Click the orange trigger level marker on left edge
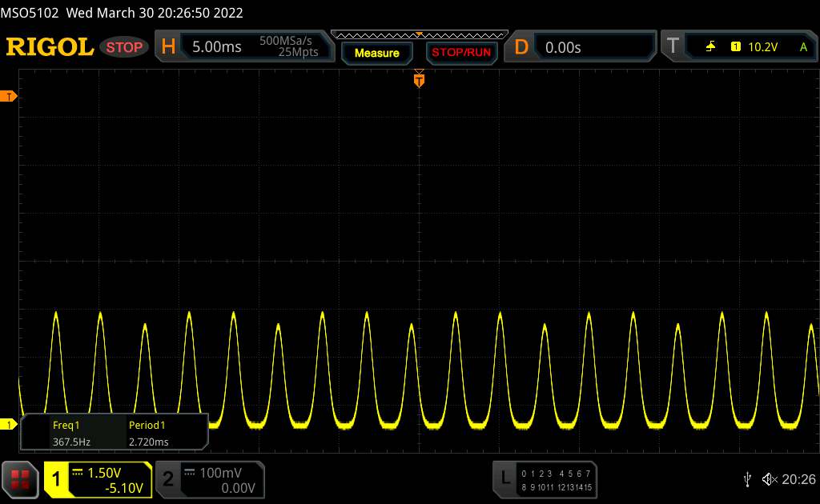Viewport: 820px width, 504px height. (x=8, y=97)
